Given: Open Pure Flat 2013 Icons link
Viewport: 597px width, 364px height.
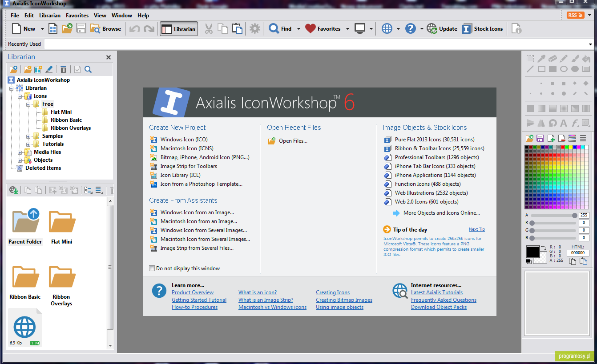Looking at the screenshot, I should tap(435, 140).
